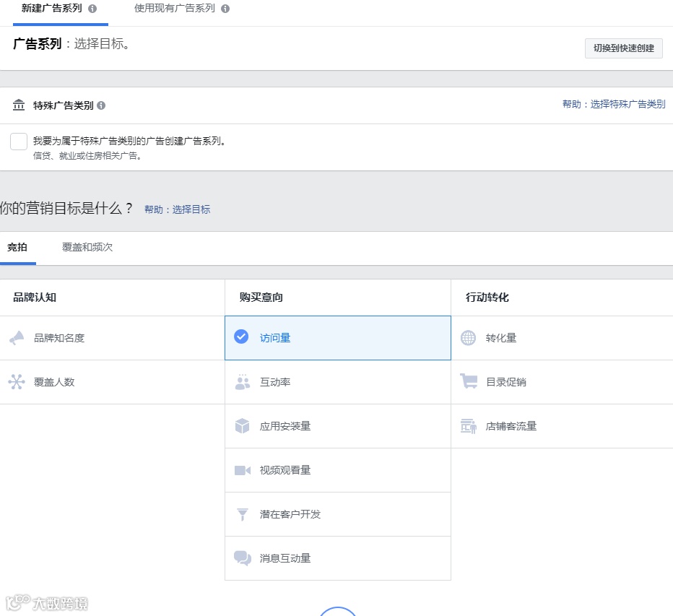
Task: Click the video camera icon for 视频观看量
Action: pos(243,470)
